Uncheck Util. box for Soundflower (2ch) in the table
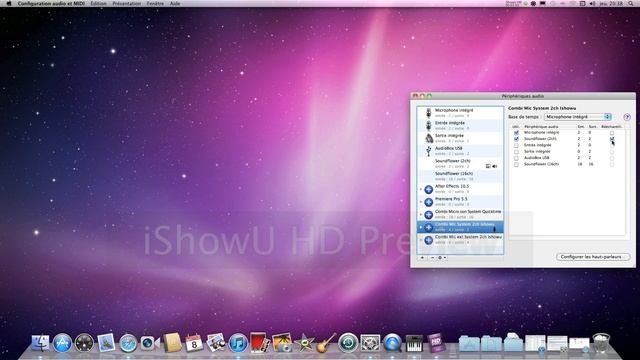Image resolution: width=640 pixels, height=360 pixels. coord(516,139)
